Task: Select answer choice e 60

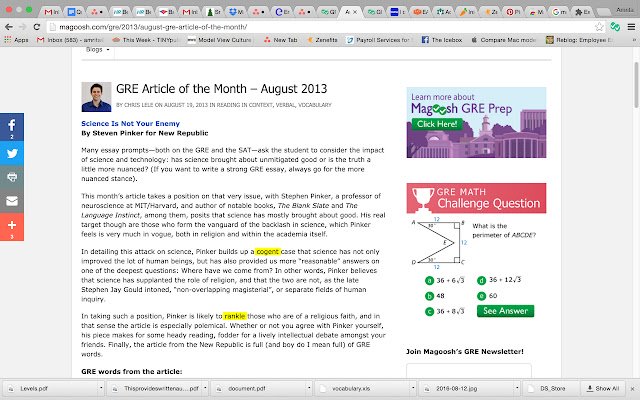Action: tap(487, 296)
